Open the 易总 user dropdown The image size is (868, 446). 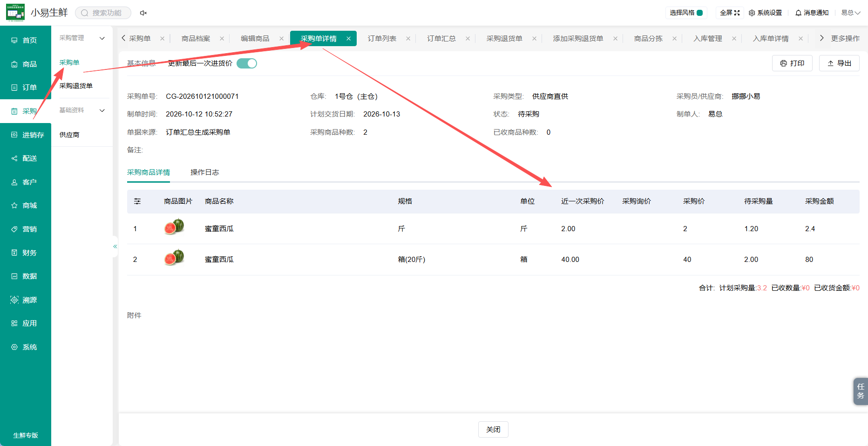850,13
